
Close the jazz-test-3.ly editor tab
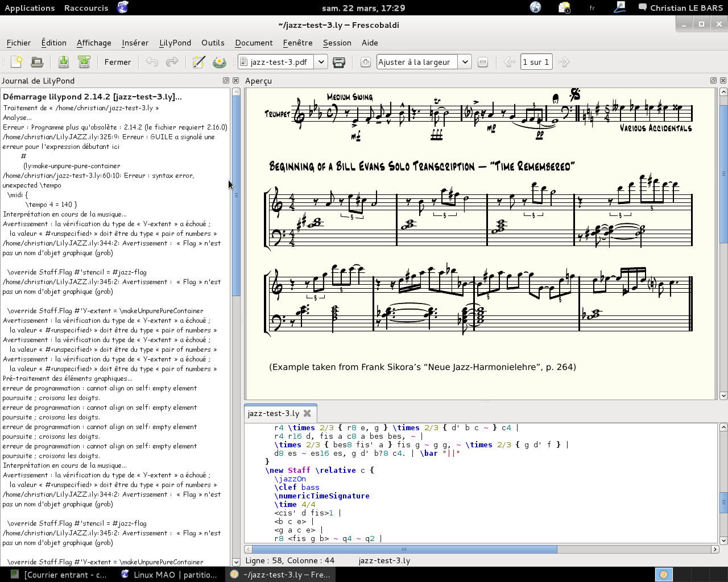[x=307, y=413]
